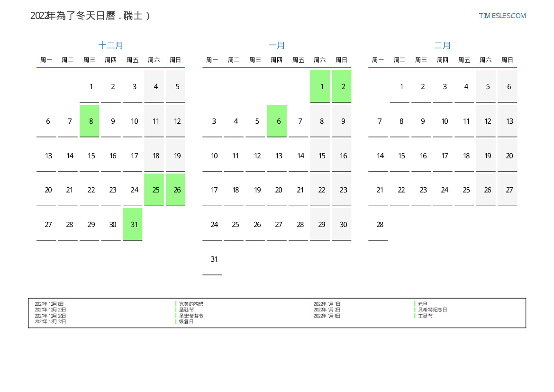Click the 贝希特纪念日 legend entry
Screen dimensions: 554x392
pyautogui.click(x=432, y=310)
